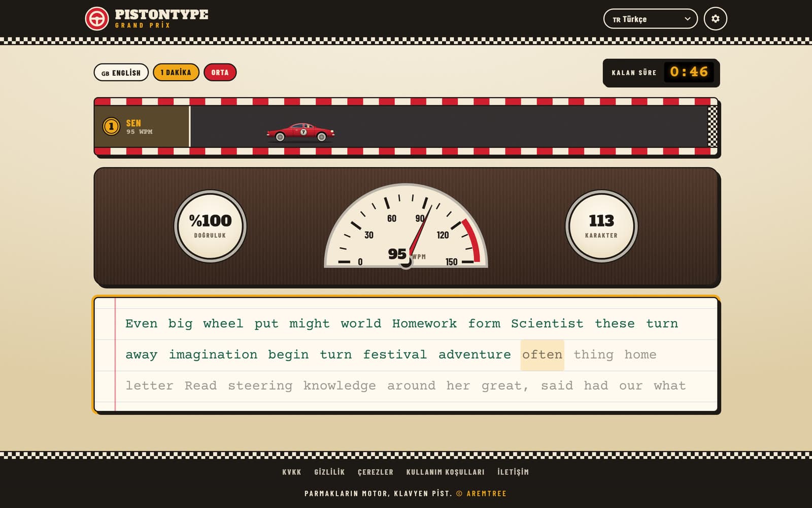812x508 pixels.
Task: Open the AREMTREE credit link
Action: pyautogui.click(x=486, y=493)
